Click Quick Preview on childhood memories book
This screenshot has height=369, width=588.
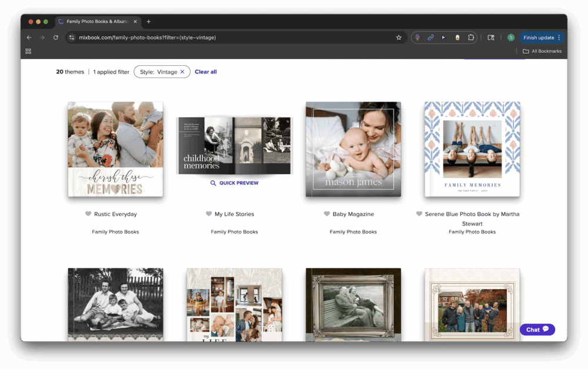click(x=235, y=183)
